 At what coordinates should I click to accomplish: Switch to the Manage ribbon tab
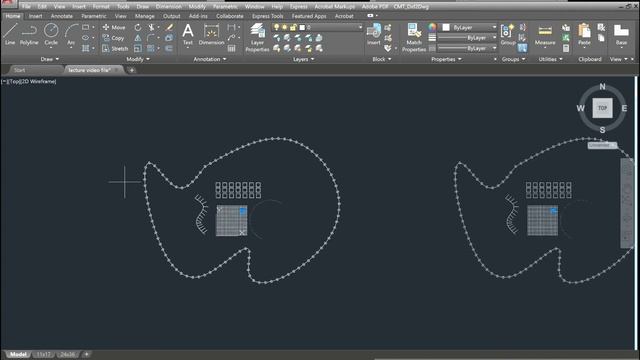click(x=145, y=16)
